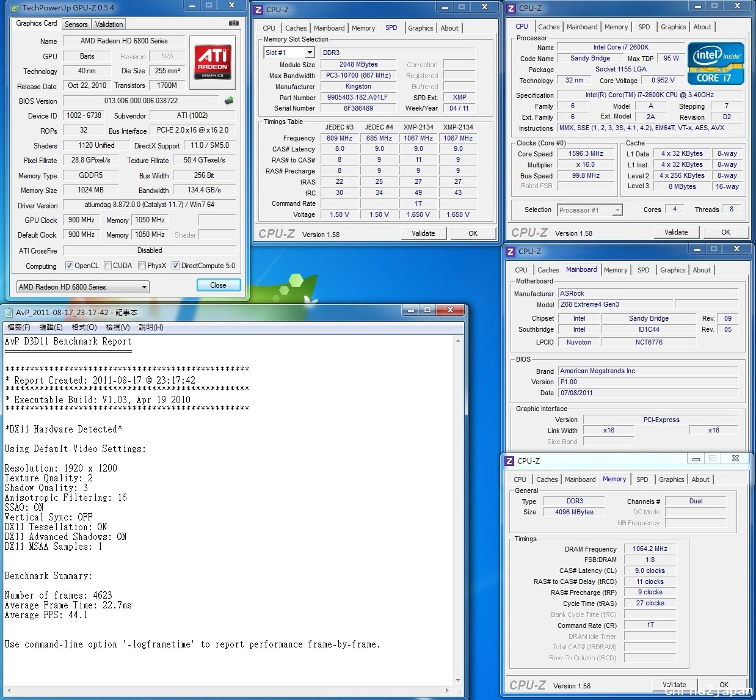The height and width of the screenshot is (700, 756).
Task: Click the Part Number field 9905403-182.A01LF
Action: point(358,97)
